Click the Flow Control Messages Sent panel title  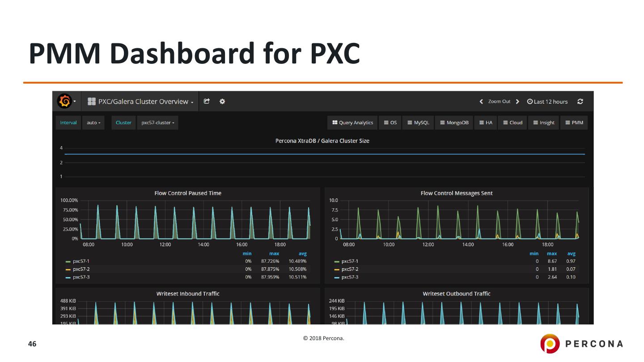click(457, 193)
